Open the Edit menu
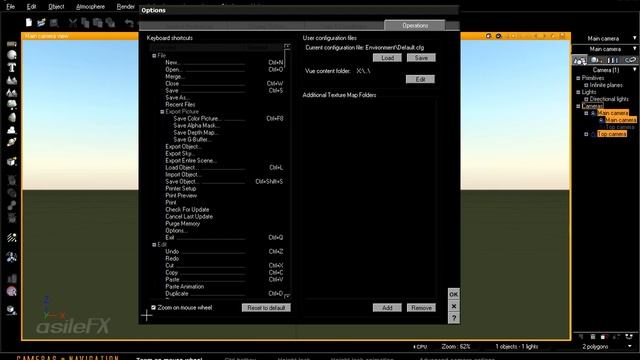 31,7
